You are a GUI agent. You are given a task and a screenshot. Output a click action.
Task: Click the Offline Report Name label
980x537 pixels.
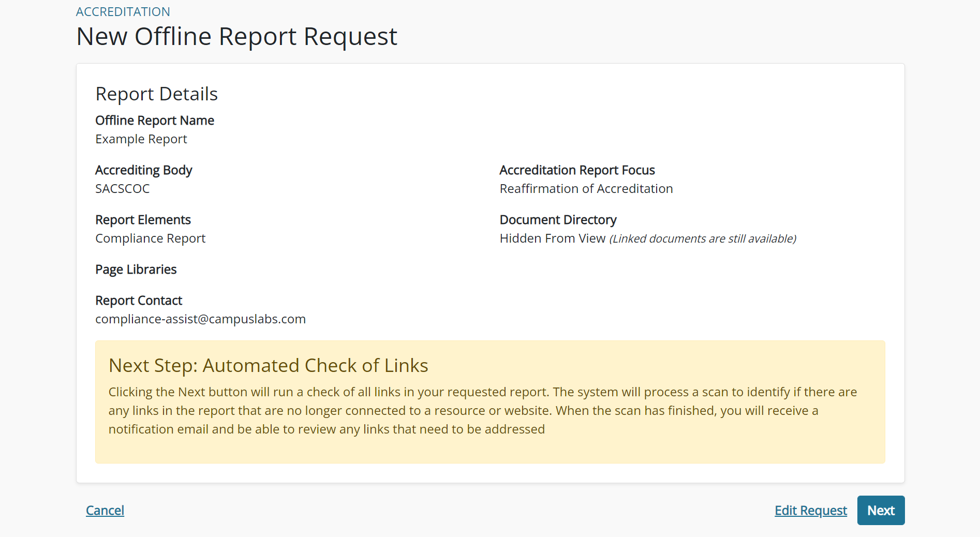tap(155, 121)
